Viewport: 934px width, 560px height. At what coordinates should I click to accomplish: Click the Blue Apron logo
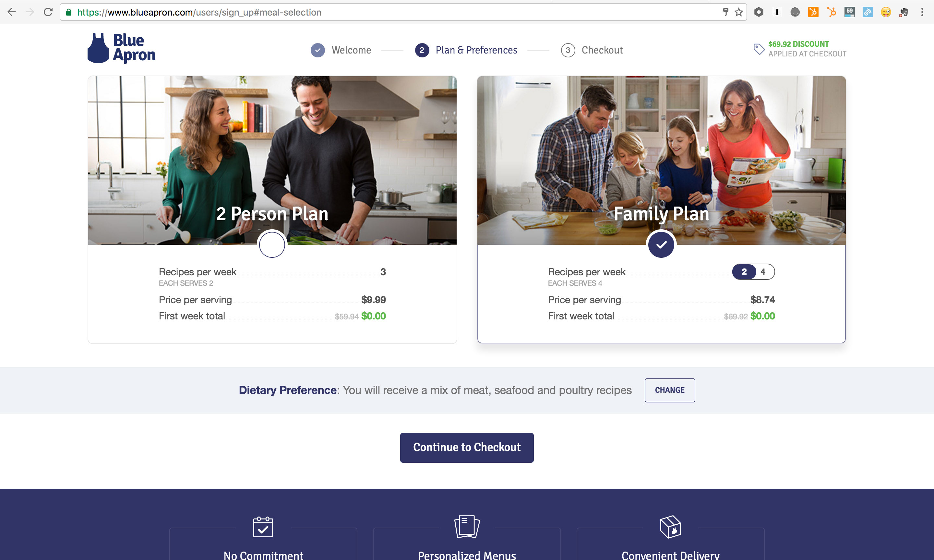click(121, 48)
